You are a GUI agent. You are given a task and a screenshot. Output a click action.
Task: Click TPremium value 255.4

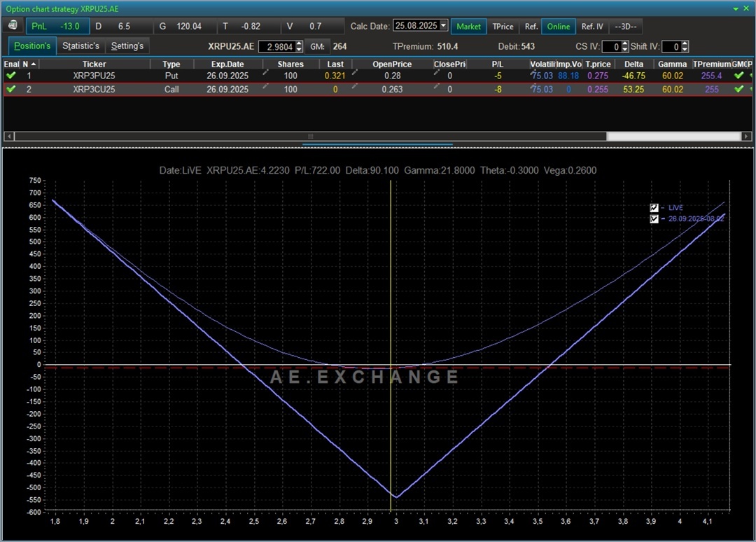711,76
